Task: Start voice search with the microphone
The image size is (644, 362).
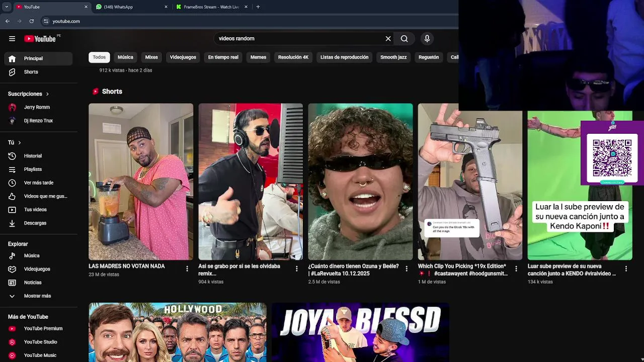Action: [427, 39]
